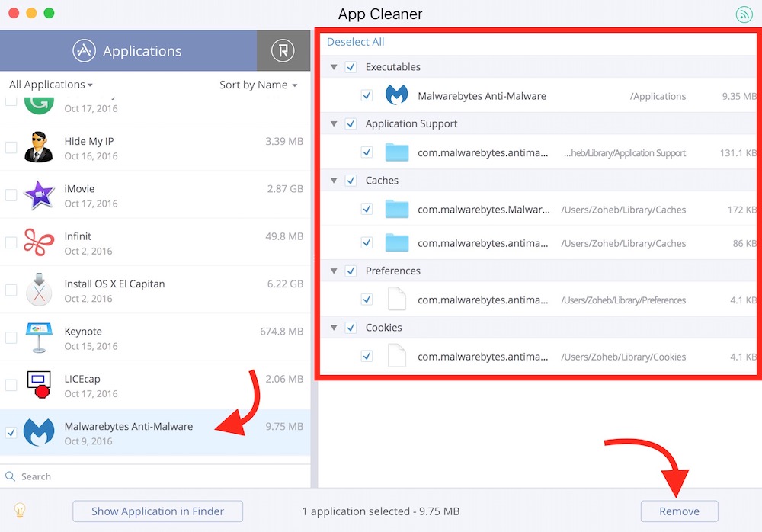Screen dimensions: 762x532
Task: Click the Deselect All link
Action: 356,42
